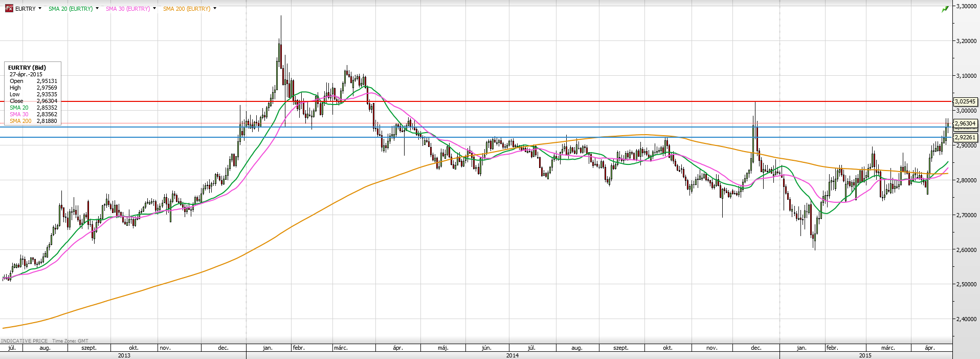Click the 2,70000 price axis label
The image size is (980, 359).
966,215
